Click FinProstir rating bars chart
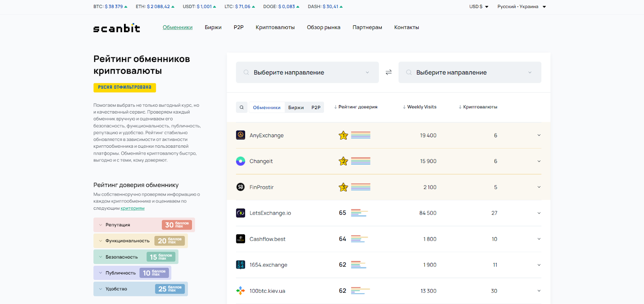 (361, 187)
